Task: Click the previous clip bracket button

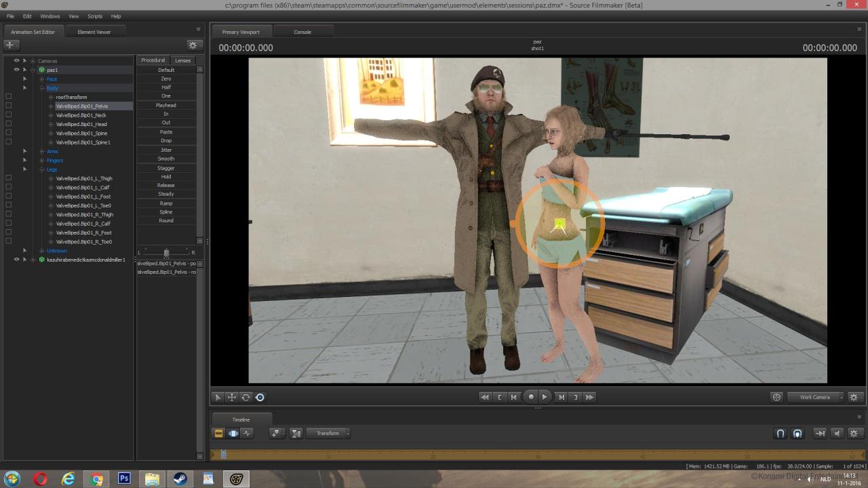Action: click(x=500, y=397)
